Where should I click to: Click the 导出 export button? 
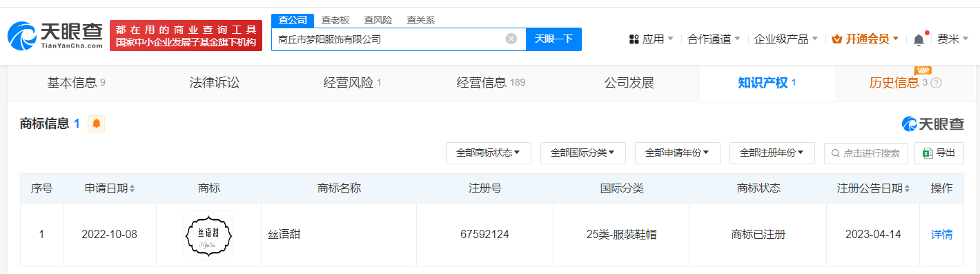coord(939,153)
